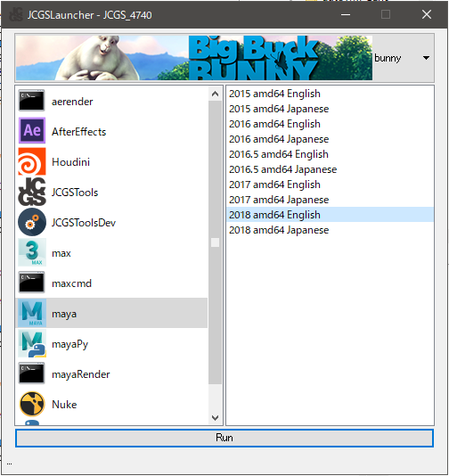Click the Run button

pos(224,438)
